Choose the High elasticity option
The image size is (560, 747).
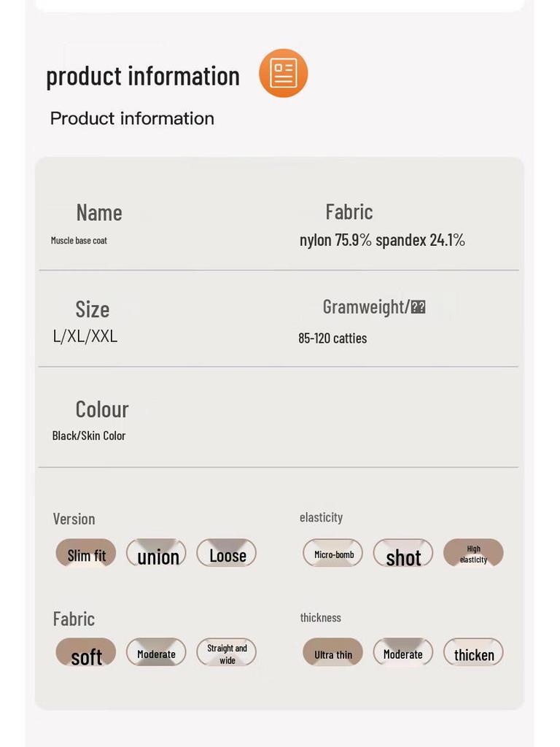tap(473, 554)
